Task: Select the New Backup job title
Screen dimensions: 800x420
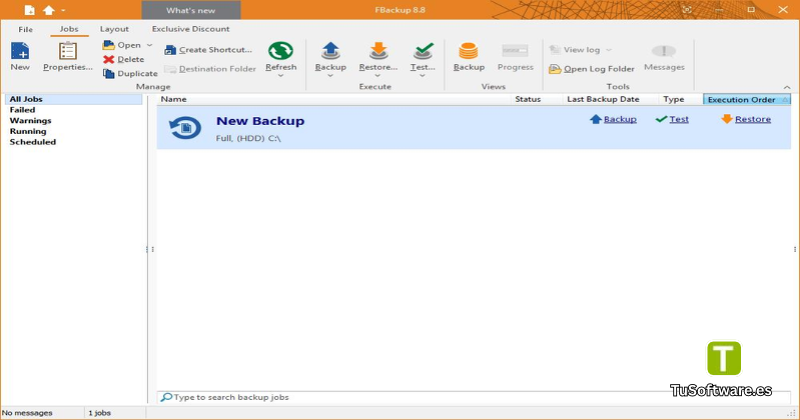Action: coord(260,121)
